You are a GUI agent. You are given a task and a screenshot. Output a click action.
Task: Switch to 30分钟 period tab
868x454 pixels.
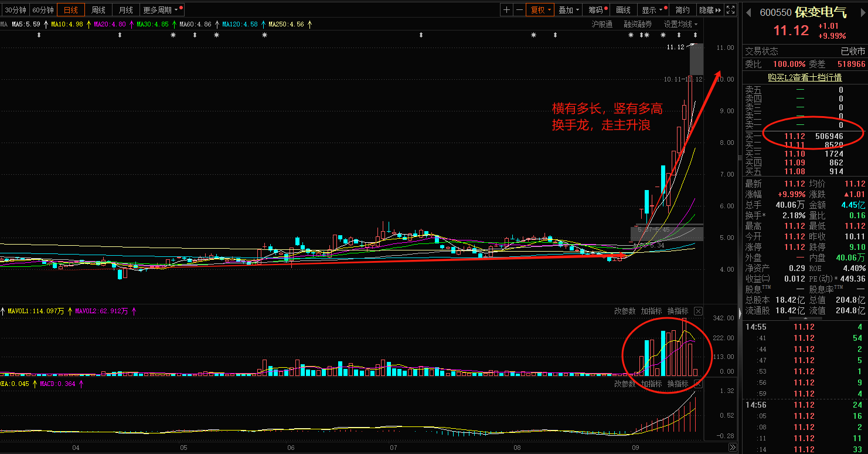[15, 10]
